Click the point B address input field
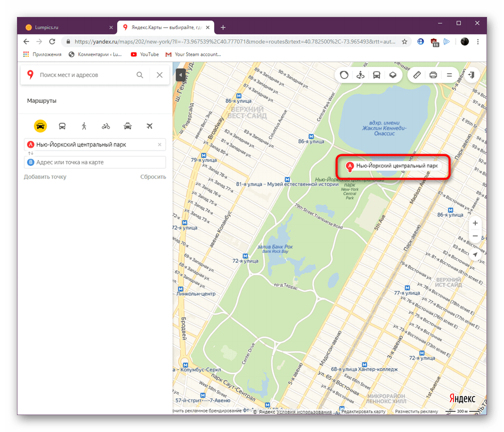 (95, 163)
